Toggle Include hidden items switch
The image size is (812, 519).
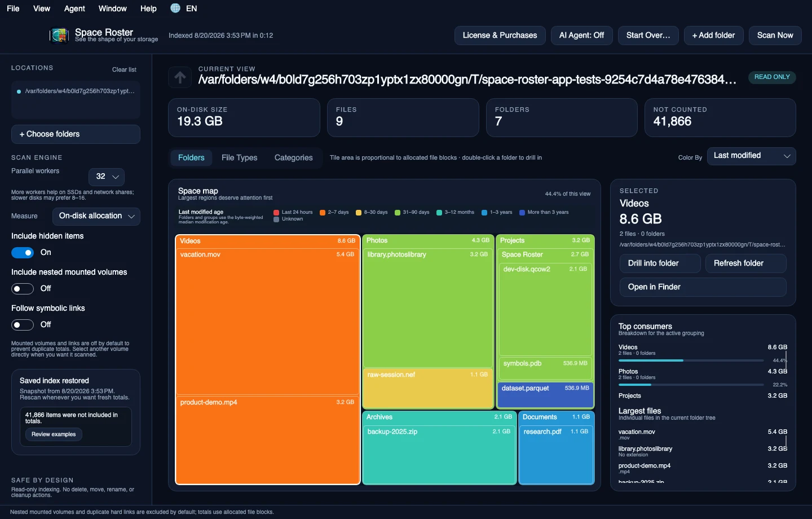pos(23,252)
